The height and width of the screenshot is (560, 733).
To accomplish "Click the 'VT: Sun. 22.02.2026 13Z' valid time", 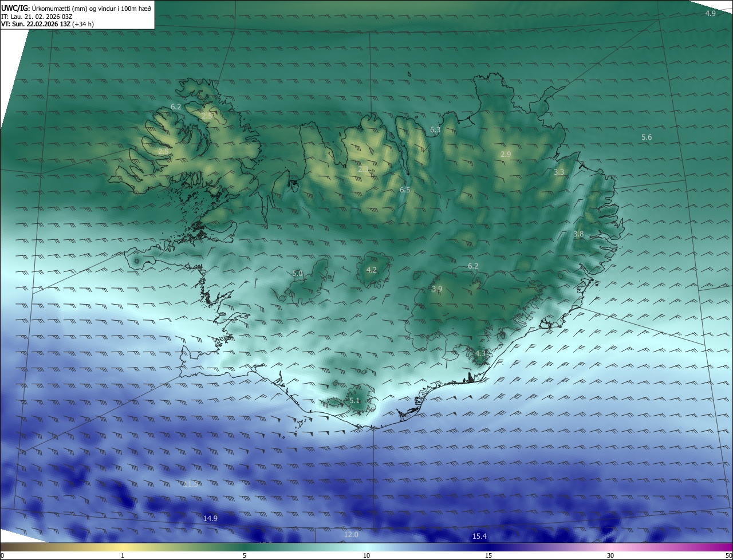I will pyautogui.click(x=36, y=24).
